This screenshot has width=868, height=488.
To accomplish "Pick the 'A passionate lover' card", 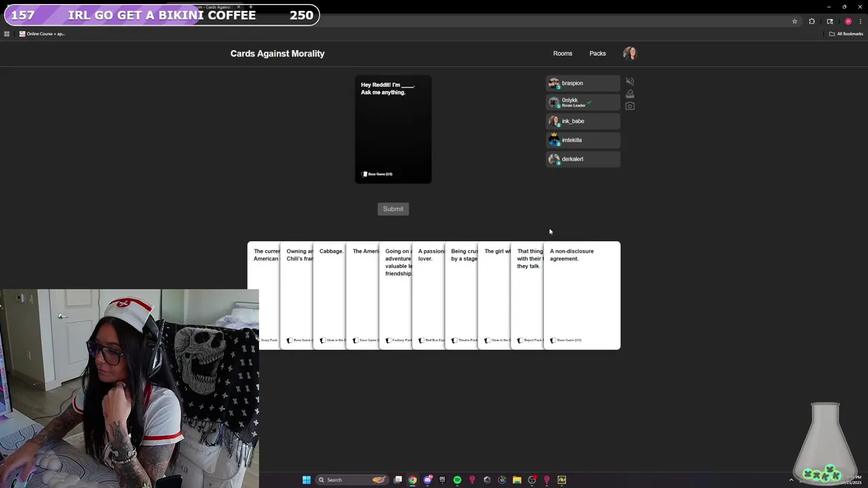I will 429,296.
